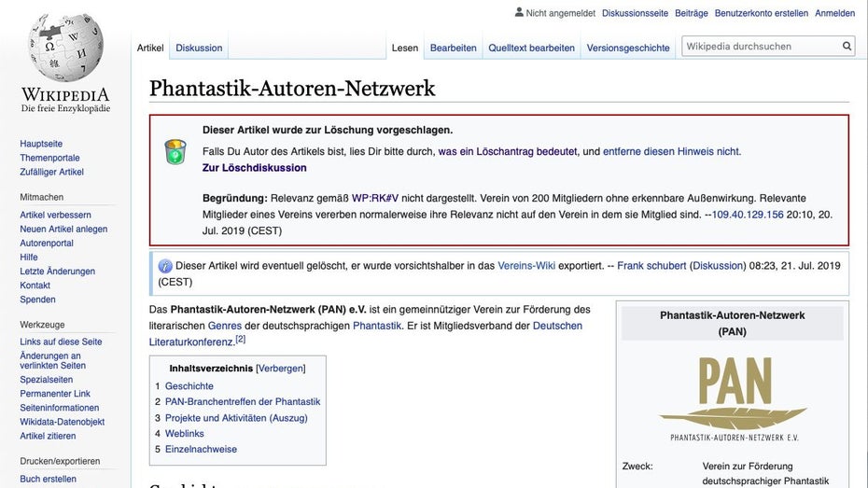Open Änderungen an verlinkten Seiten
This screenshot has width=868, height=488.
tap(52, 361)
